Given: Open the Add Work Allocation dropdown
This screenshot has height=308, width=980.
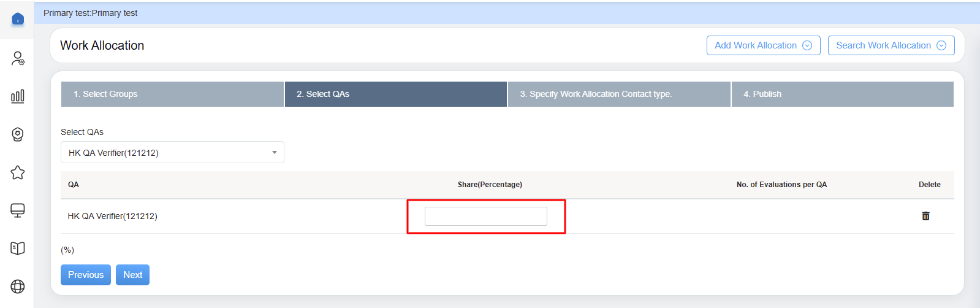Looking at the screenshot, I should (763, 45).
